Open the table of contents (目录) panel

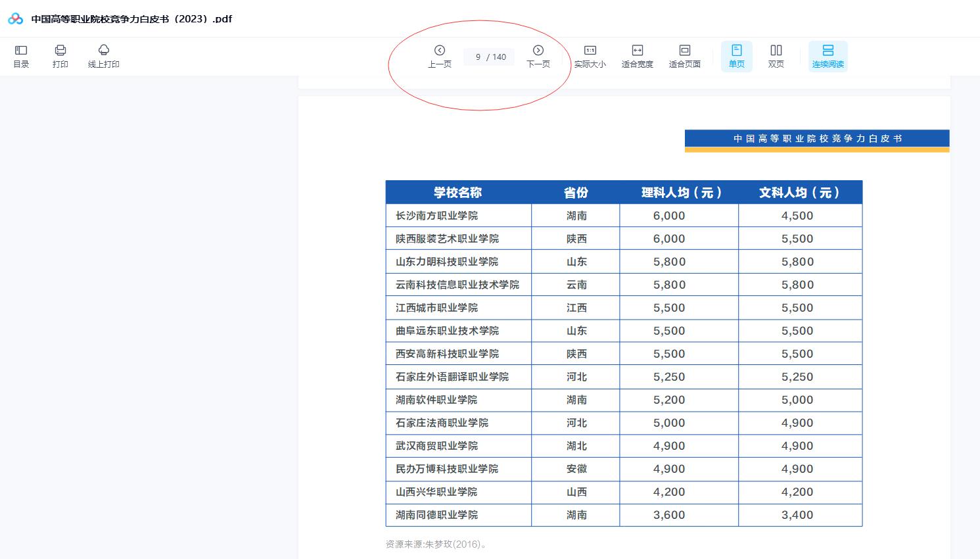[x=21, y=56]
